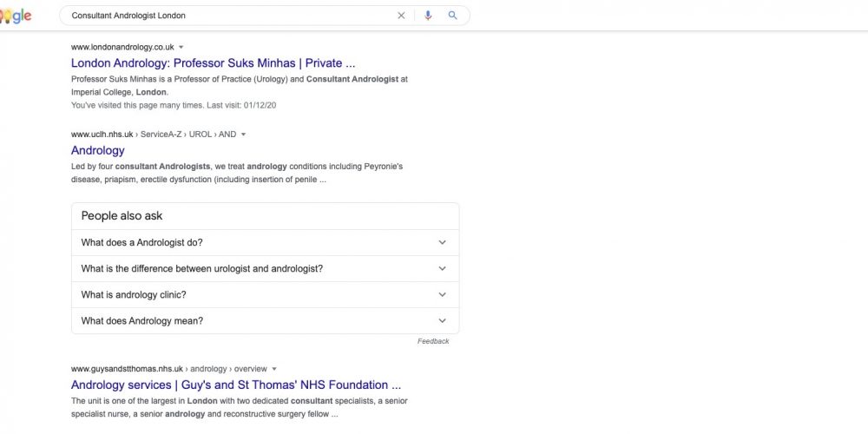Click the snippet mentioning Peyronie's disease
The height and width of the screenshot is (434, 868).
pyautogui.click(x=237, y=173)
